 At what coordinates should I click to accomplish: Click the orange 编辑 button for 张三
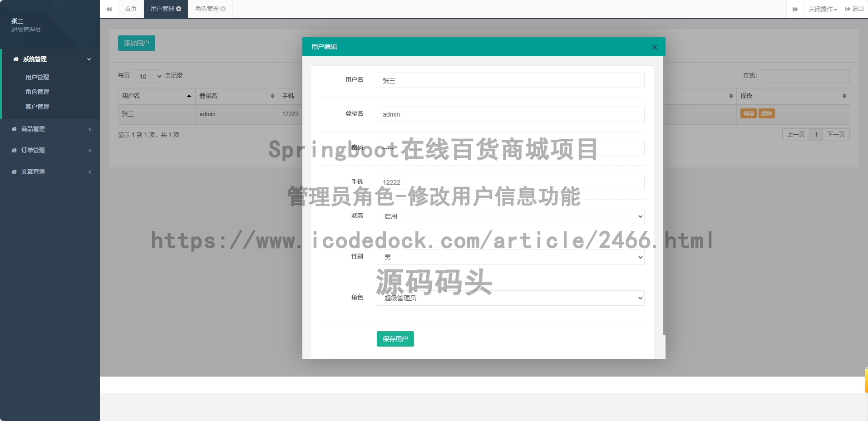tap(749, 113)
